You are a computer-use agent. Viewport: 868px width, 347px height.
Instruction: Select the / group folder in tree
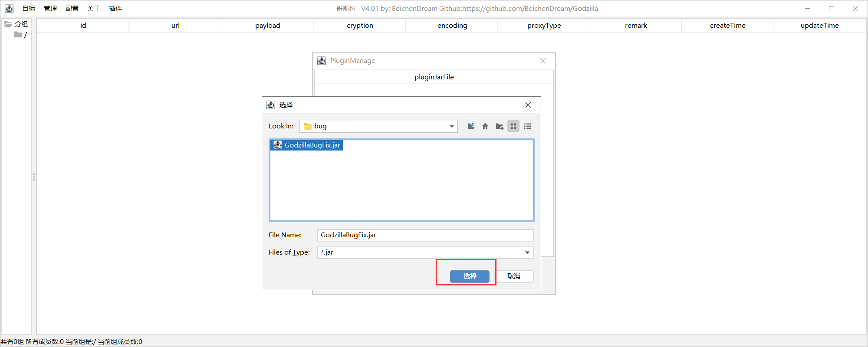(x=21, y=35)
